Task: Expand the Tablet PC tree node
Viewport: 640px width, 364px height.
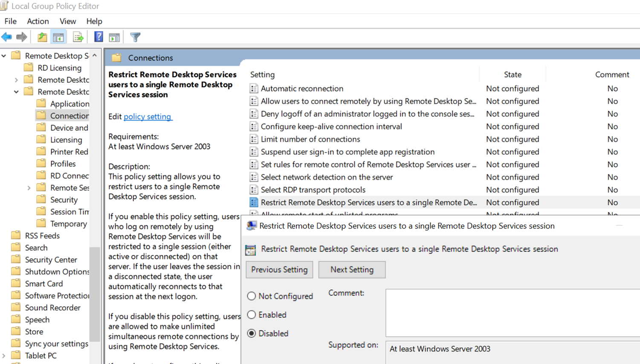Action: pyautogui.click(x=4, y=355)
